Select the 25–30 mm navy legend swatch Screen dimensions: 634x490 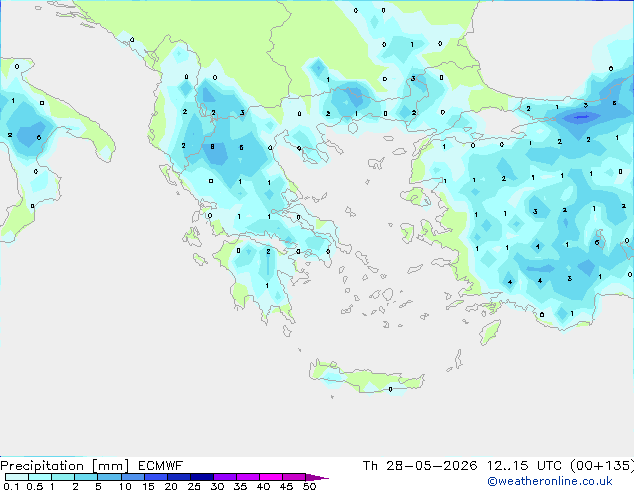pyautogui.click(x=202, y=477)
